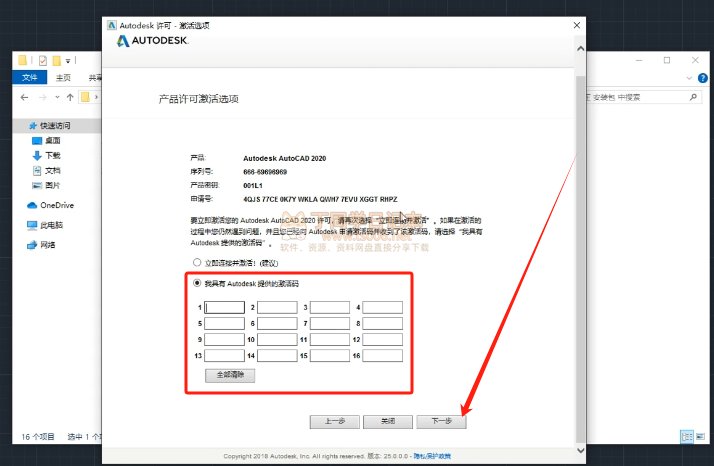Click the folder icon in Explorer title bar
Viewport: 714px width, 466px height.
pyautogui.click(x=22, y=60)
